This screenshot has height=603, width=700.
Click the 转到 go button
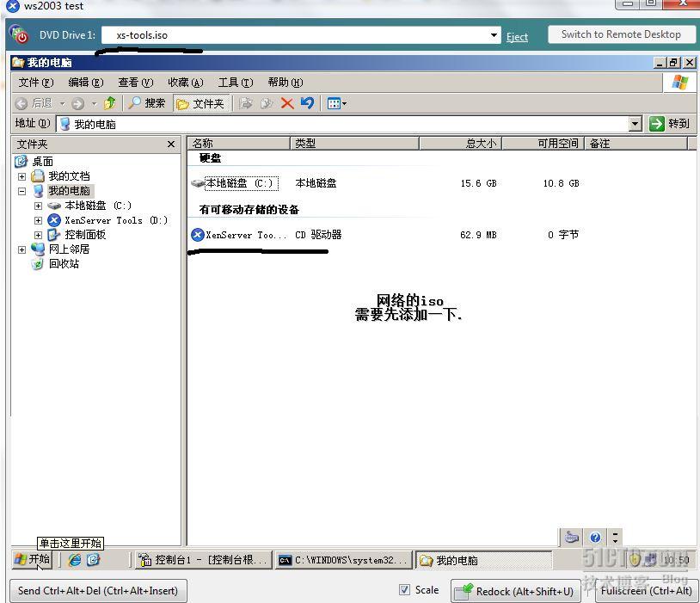(x=670, y=124)
